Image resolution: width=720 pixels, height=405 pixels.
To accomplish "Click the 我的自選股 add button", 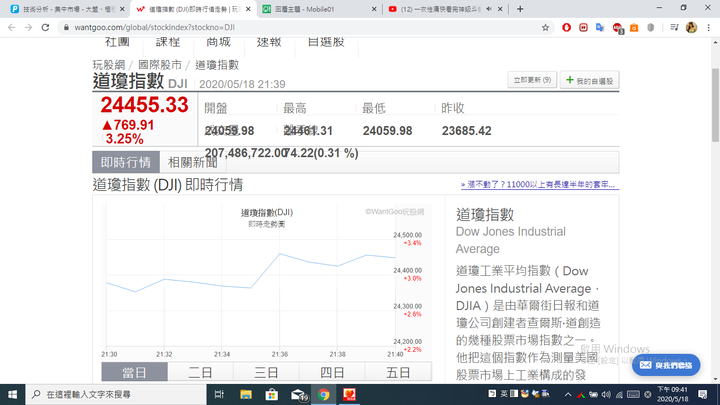I will (x=590, y=80).
